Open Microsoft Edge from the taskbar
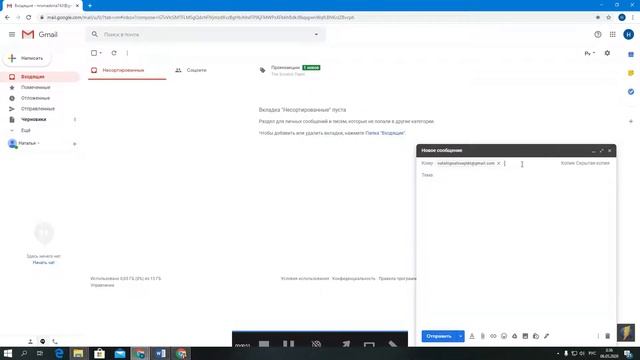640x360 pixels. 59,353
